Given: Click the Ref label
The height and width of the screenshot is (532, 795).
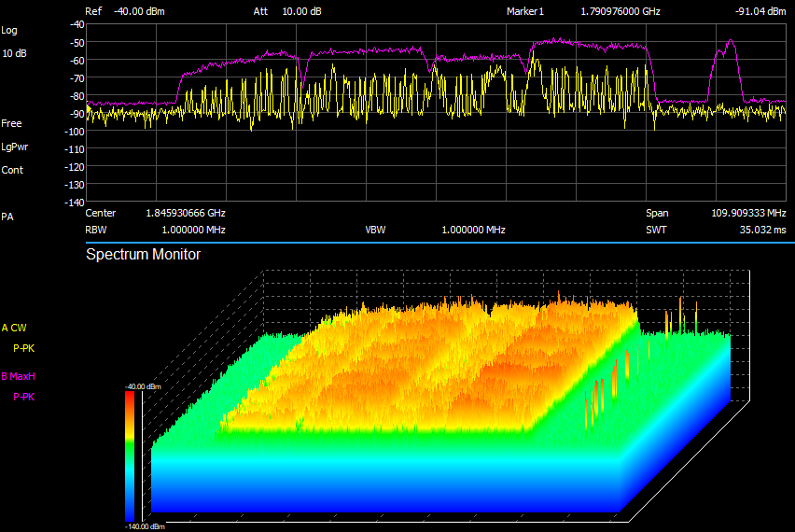Looking at the screenshot, I should [x=93, y=11].
